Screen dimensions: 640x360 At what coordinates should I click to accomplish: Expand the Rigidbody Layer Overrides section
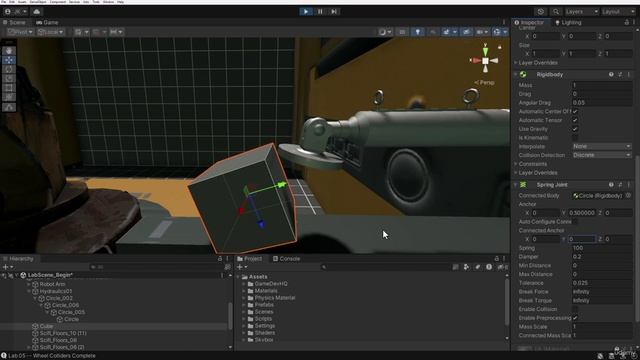click(x=516, y=173)
